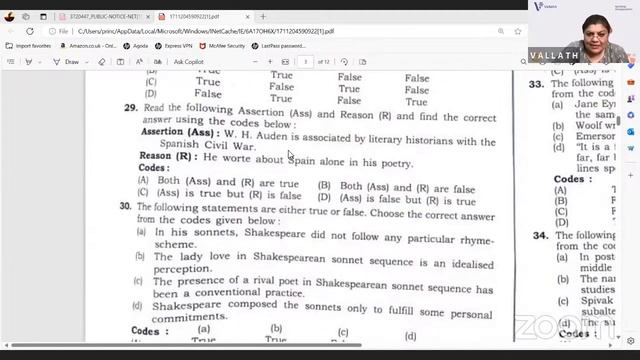Screen dimensions: 640x360
Task: Open the tab actions menu icon
Action: (x=43, y=17)
